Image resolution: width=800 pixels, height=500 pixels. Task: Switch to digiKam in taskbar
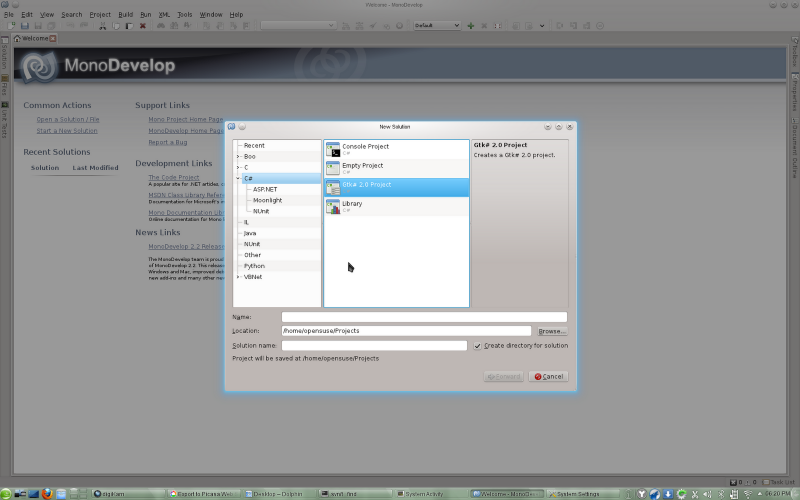point(129,494)
